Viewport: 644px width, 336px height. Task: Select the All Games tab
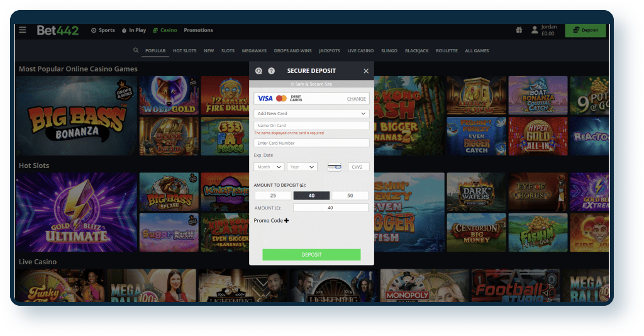pos(477,50)
